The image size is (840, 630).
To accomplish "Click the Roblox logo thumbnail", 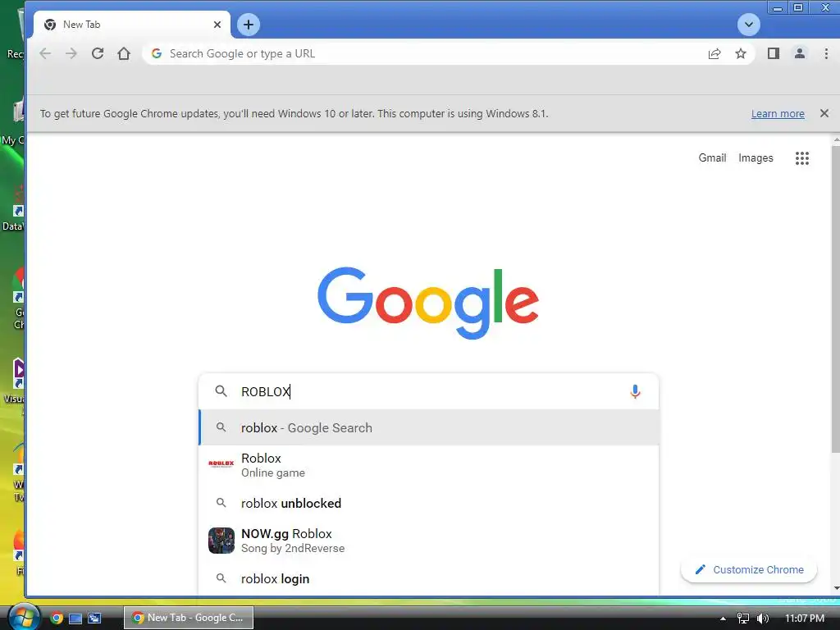I will 221,463.
